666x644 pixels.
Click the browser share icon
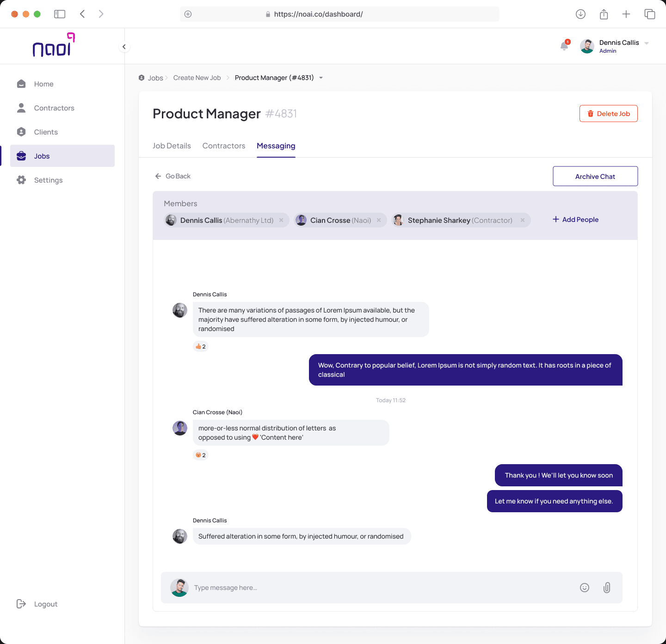(604, 14)
